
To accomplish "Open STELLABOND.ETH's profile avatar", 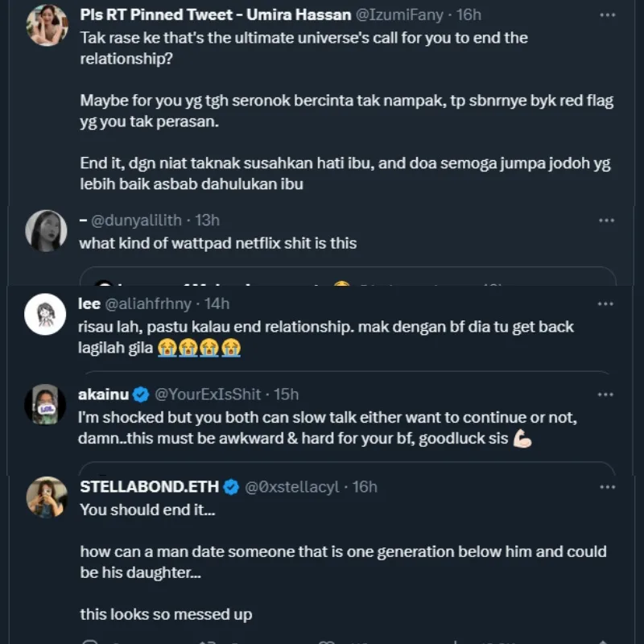I will (x=46, y=497).
